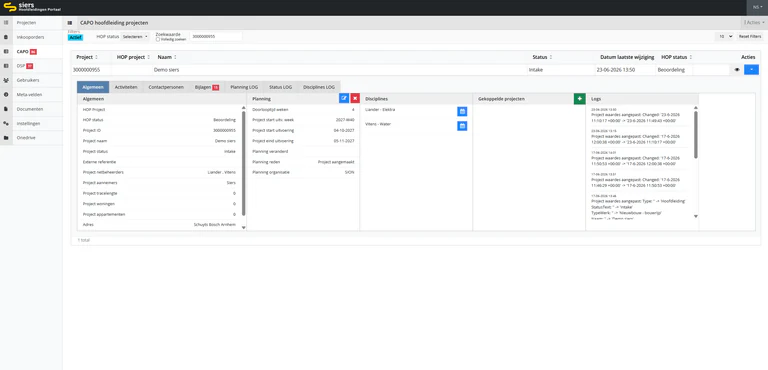The width and height of the screenshot is (768, 370).
Task: Go to Inkooporders in the sidebar
Action: click(x=30, y=37)
